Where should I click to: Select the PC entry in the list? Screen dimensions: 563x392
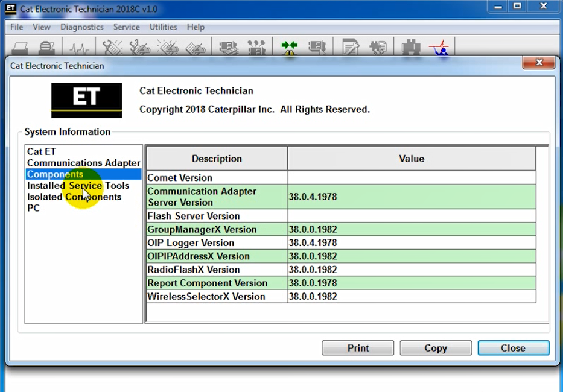click(x=34, y=208)
